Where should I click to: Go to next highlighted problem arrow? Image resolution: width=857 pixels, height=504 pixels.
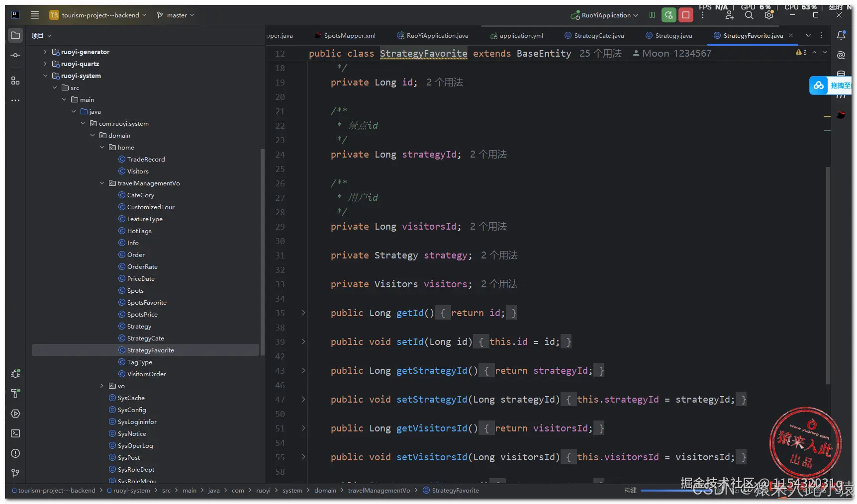(x=824, y=52)
